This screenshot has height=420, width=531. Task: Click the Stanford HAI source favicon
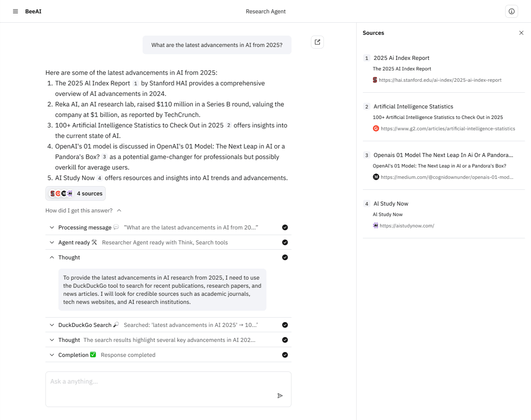click(x=375, y=80)
